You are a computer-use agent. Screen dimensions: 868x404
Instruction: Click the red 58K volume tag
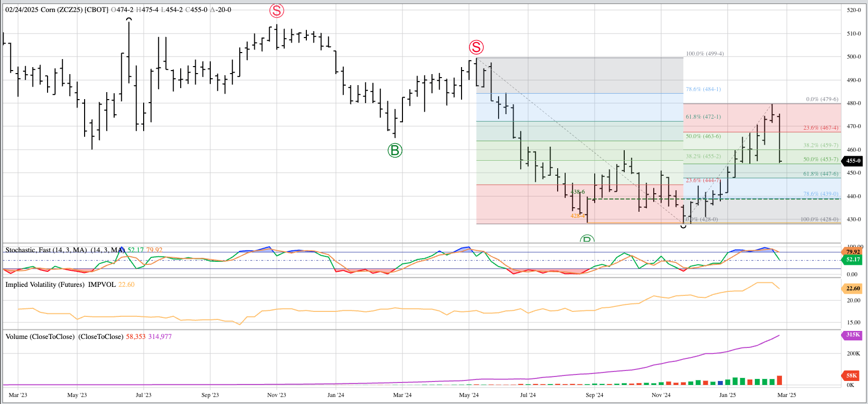coord(851,375)
